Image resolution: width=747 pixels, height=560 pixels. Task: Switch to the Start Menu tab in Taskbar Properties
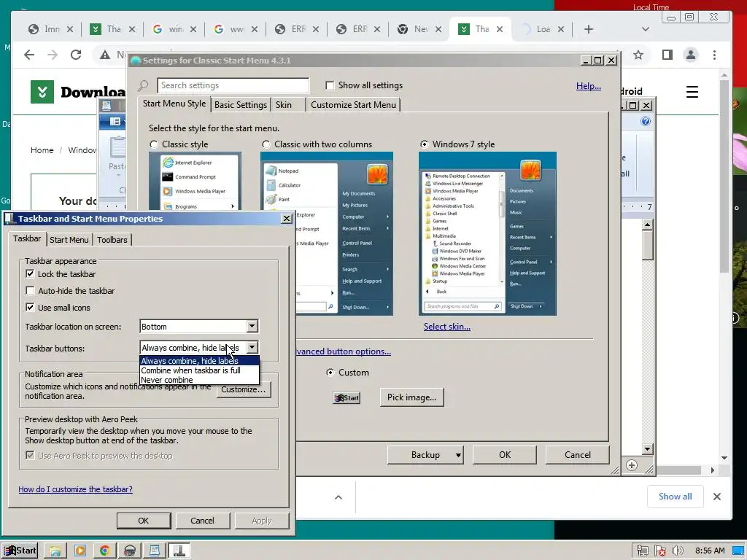point(69,240)
